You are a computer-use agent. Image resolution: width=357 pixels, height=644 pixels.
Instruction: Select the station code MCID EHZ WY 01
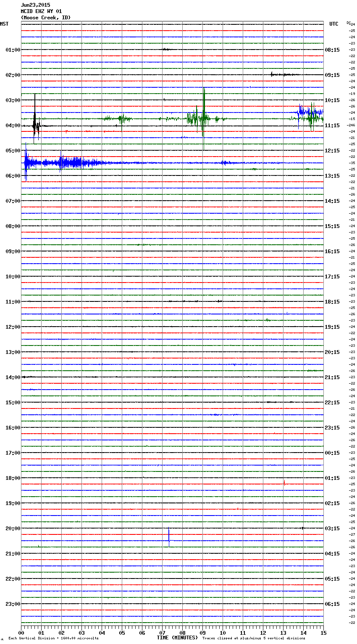[41, 11]
